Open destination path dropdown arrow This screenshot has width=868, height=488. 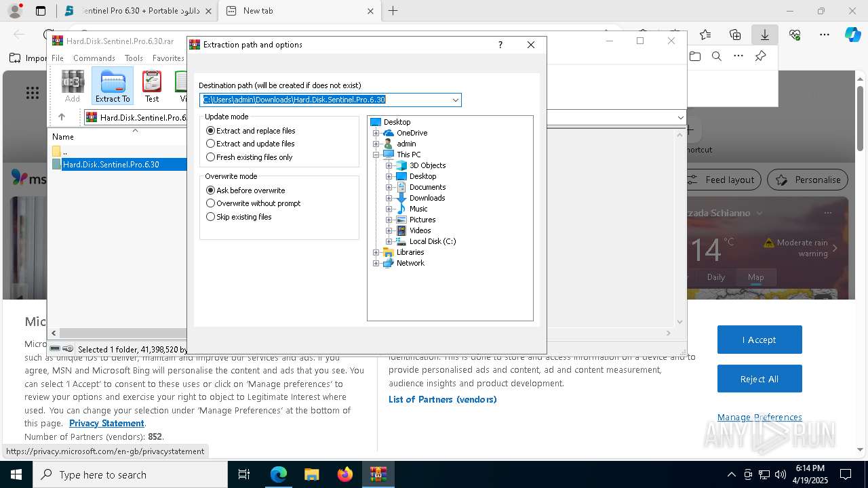click(456, 100)
